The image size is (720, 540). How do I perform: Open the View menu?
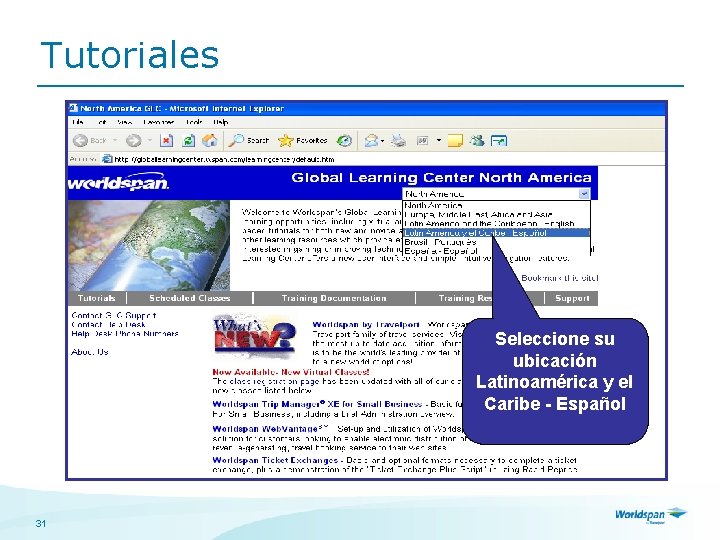[x=124, y=122]
